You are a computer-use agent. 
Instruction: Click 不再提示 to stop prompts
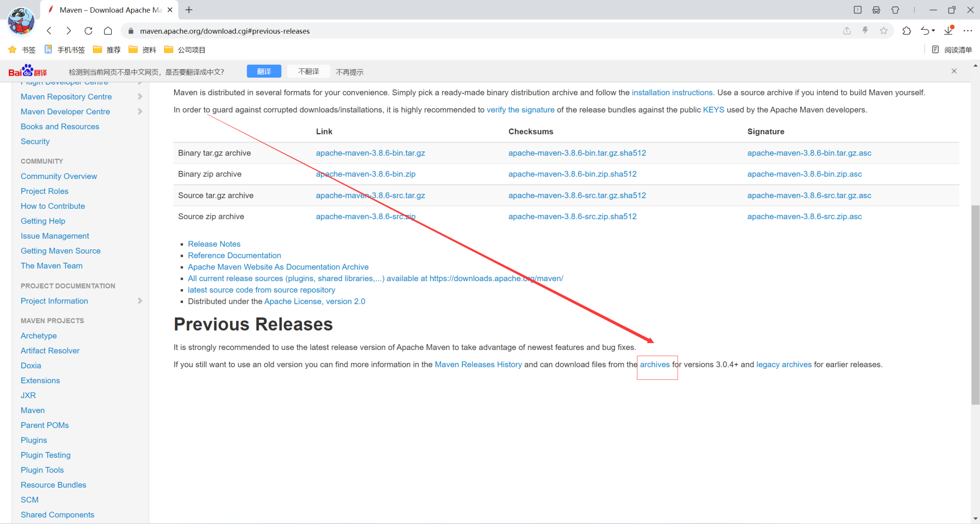tap(350, 72)
